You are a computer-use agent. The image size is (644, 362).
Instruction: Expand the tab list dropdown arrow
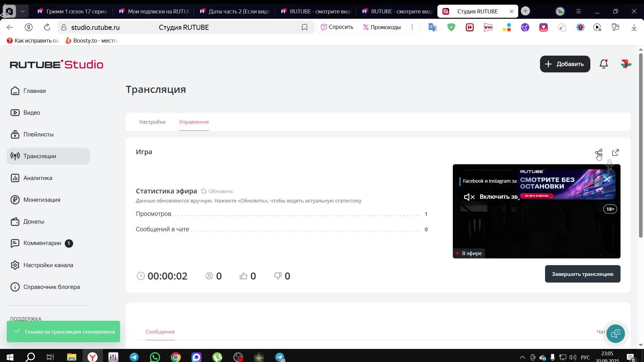22,11
